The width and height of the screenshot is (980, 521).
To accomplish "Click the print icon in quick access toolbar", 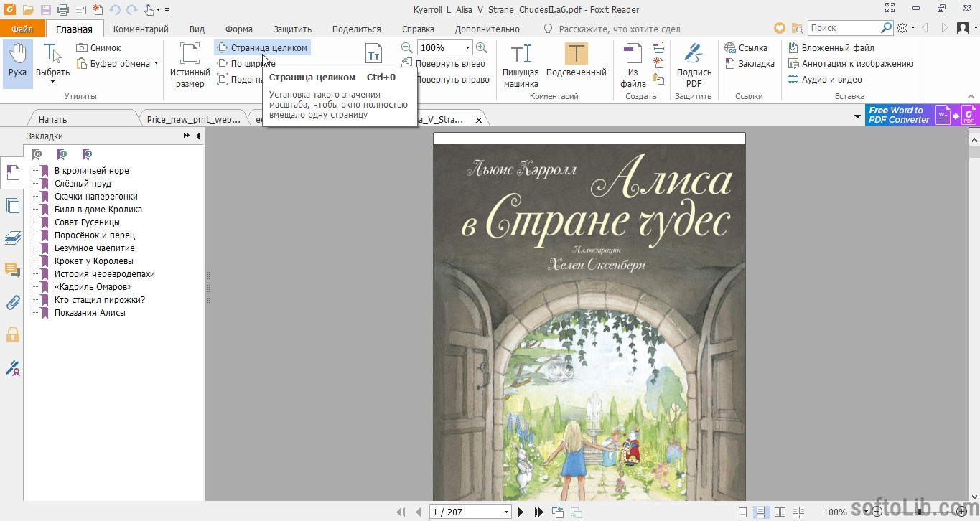I will 63,9.
